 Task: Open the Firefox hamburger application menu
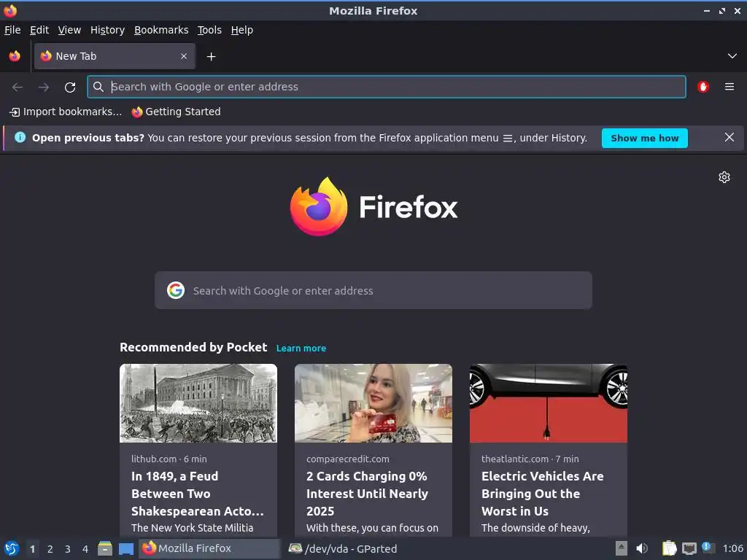729,87
